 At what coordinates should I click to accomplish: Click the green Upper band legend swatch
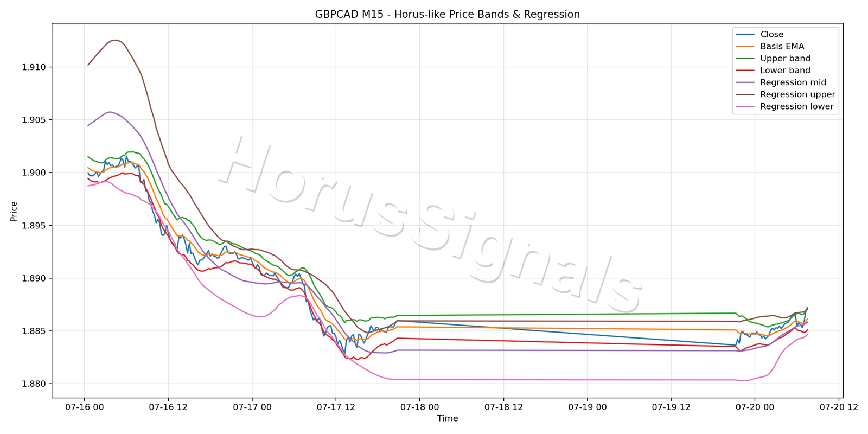click(745, 59)
